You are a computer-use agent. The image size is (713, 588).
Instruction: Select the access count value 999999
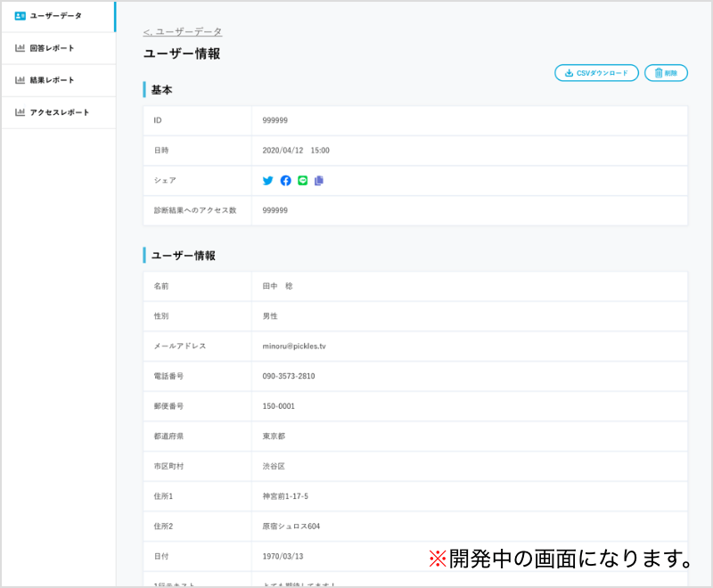click(x=275, y=210)
